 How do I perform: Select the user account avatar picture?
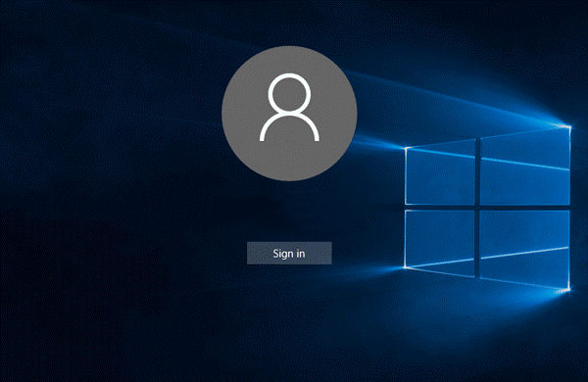pyautogui.click(x=289, y=114)
